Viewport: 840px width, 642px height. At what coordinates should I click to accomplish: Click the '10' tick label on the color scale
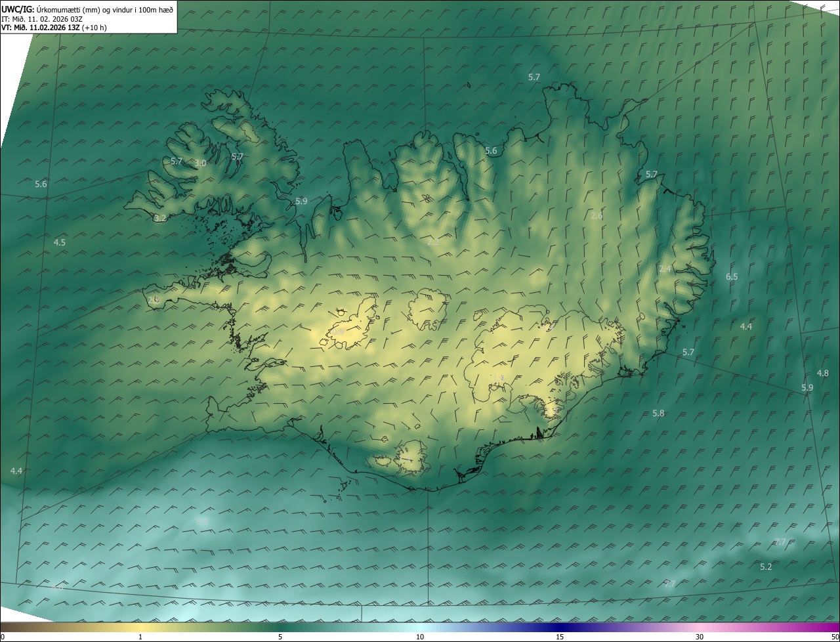pos(420,637)
